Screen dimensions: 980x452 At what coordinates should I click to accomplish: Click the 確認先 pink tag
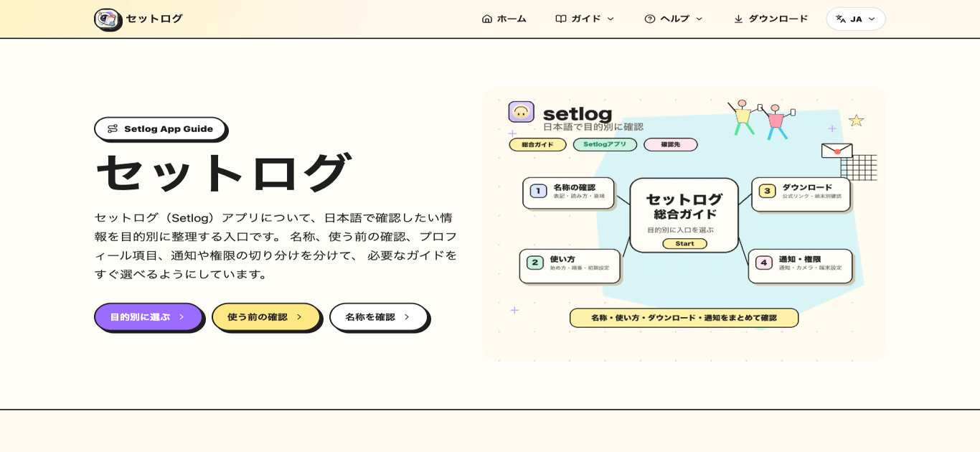pyautogui.click(x=671, y=144)
